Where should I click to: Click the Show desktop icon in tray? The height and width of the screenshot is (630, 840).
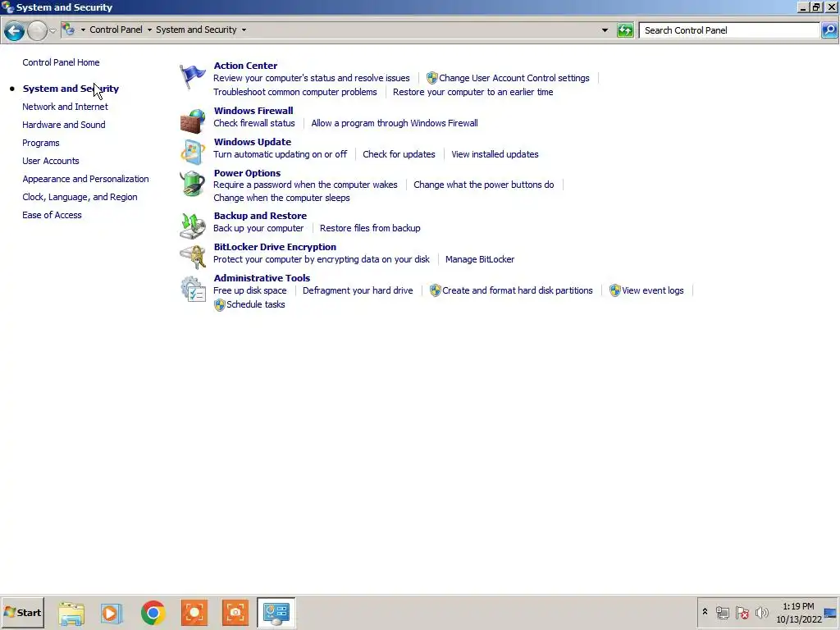click(830, 612)
